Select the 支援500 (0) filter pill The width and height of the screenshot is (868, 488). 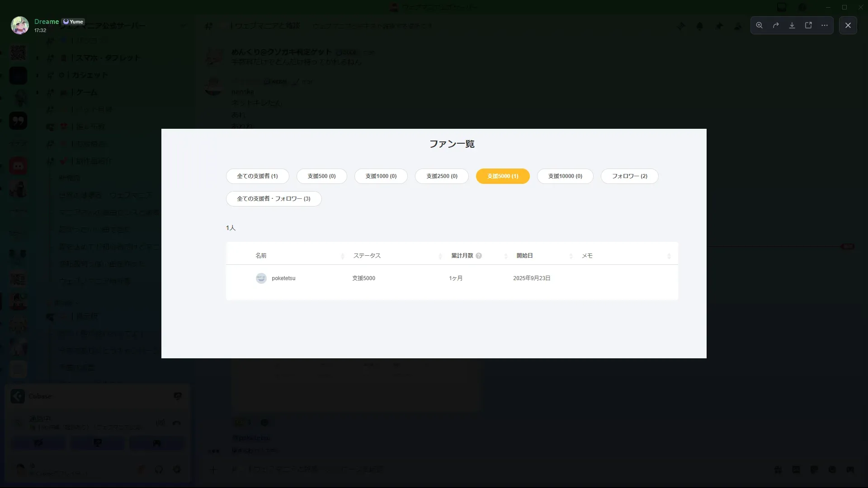(x=321, y=176)
